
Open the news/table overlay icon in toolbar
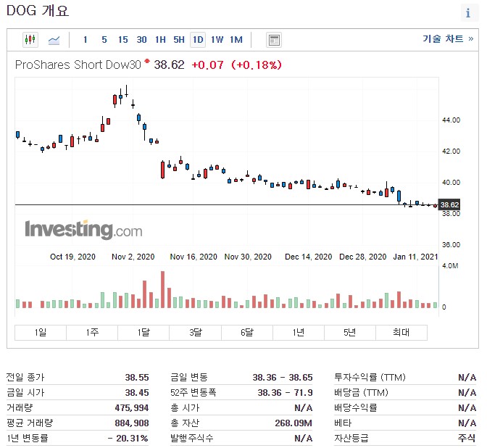pos(274,40)
